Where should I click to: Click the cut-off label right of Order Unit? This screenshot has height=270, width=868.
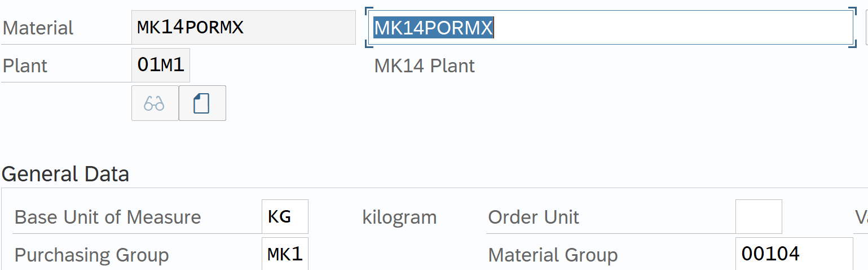861,217
